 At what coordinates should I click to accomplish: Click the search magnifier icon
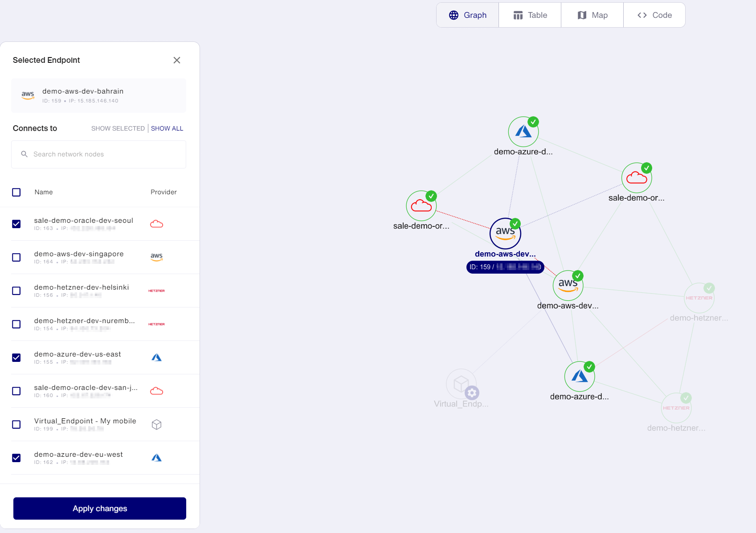click(25, 154)
